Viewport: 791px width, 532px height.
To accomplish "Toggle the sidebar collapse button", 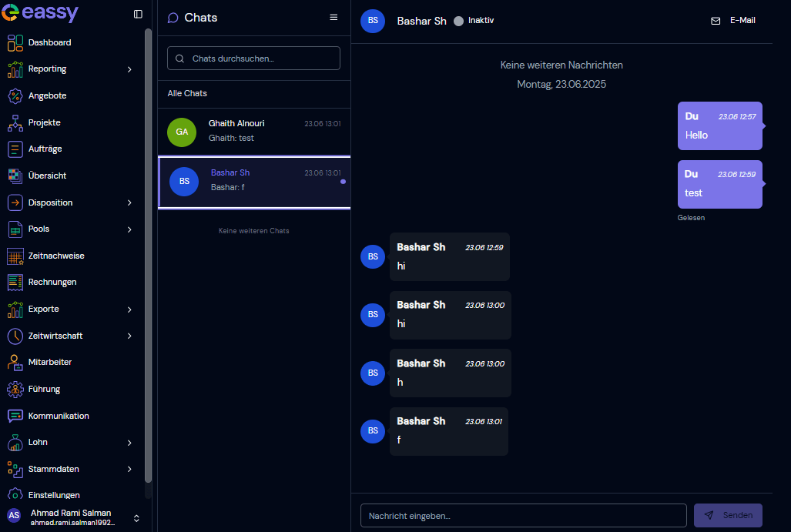I will click(138, 14).
